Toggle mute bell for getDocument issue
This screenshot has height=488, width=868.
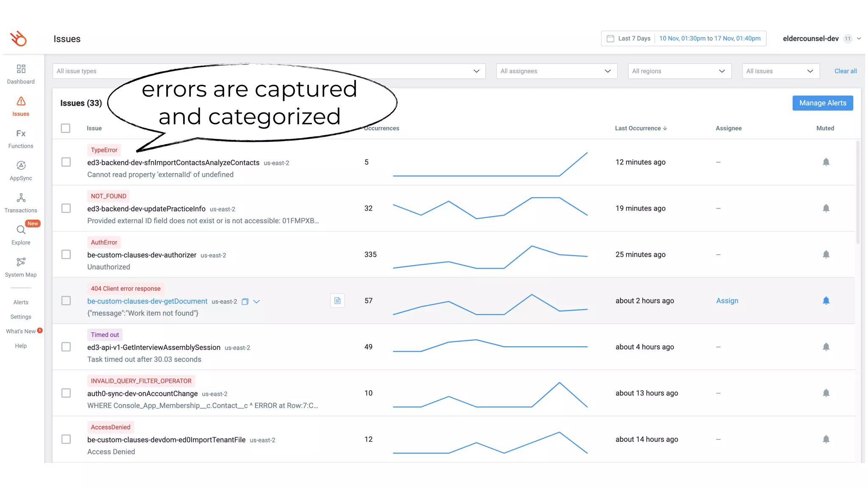(826, 301)
